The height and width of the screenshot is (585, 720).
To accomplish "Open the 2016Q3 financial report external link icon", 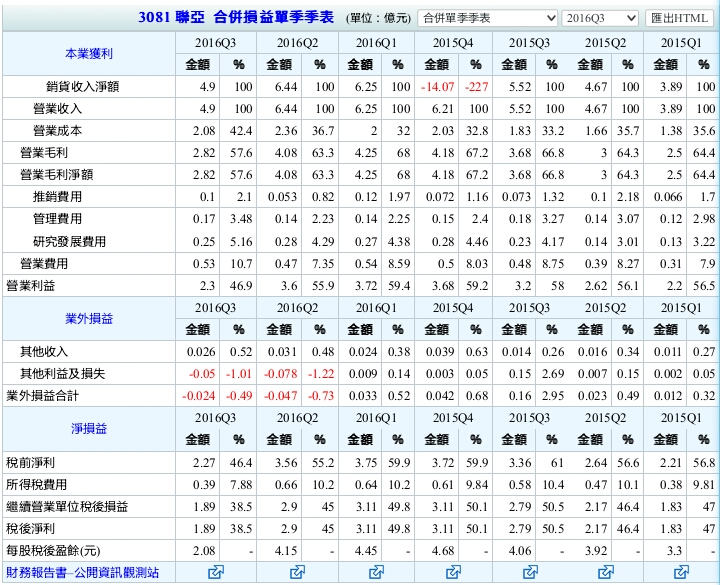I will point(216,572).
